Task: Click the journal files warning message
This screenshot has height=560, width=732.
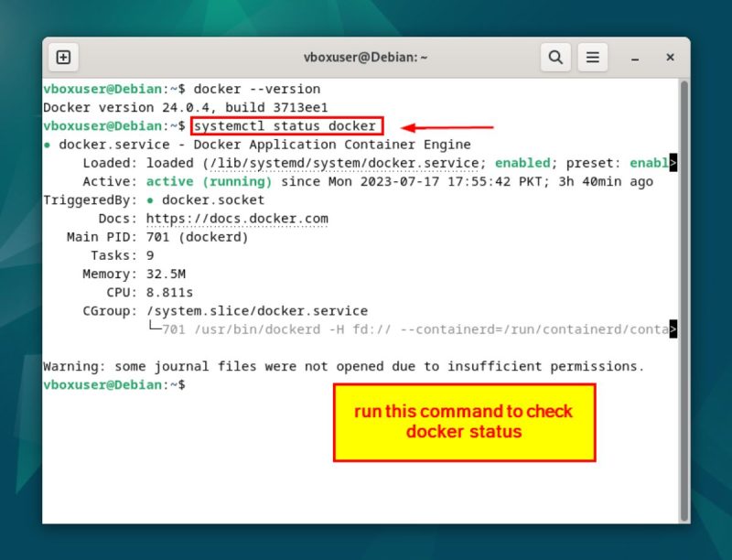Action: (343, 366)
